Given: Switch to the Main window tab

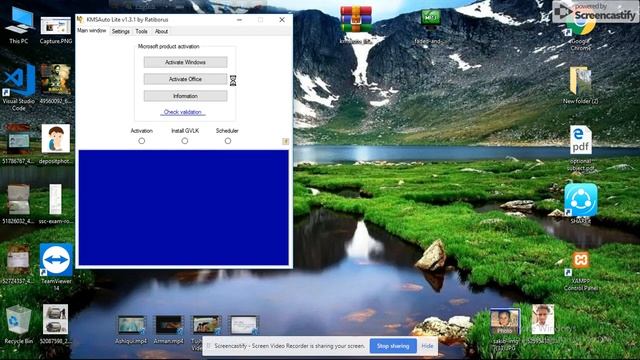Looking at the screenshot, I should tap(92, 31).
